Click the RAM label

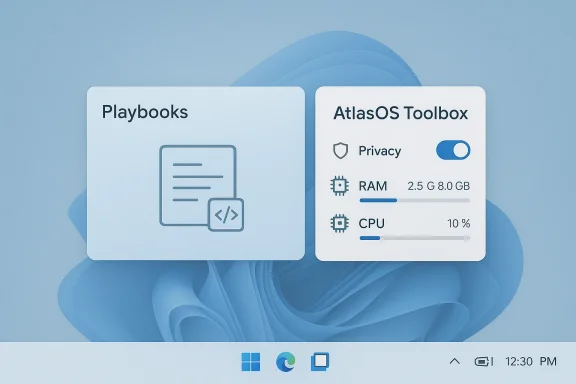[x=373, y=186]
